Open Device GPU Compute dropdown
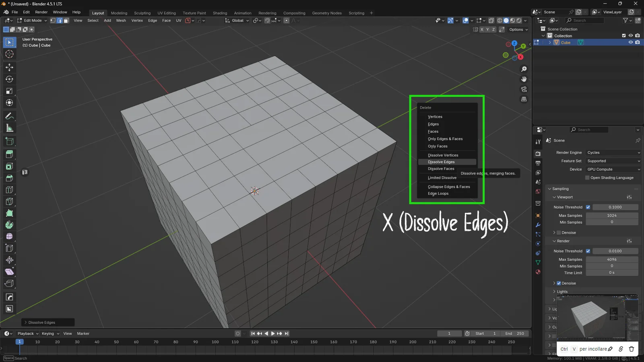Screen dimensions: 644x362 [x=613, y=169]
